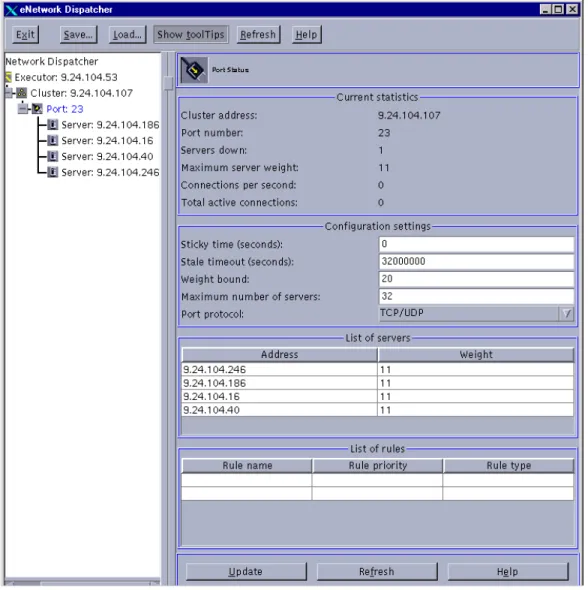Click the icon beside Server 9.24.104.40
588x590 pixels.
pyautogui.click(x=53, y=156)
